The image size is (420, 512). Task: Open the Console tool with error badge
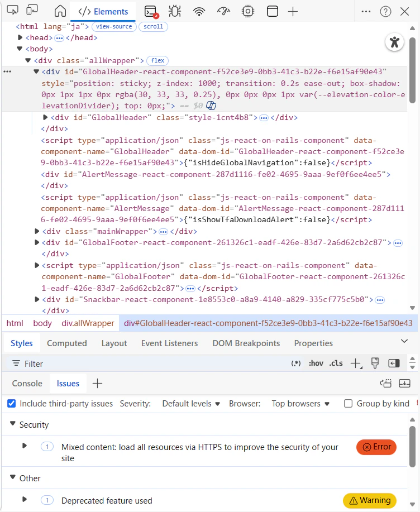[151, 11]
